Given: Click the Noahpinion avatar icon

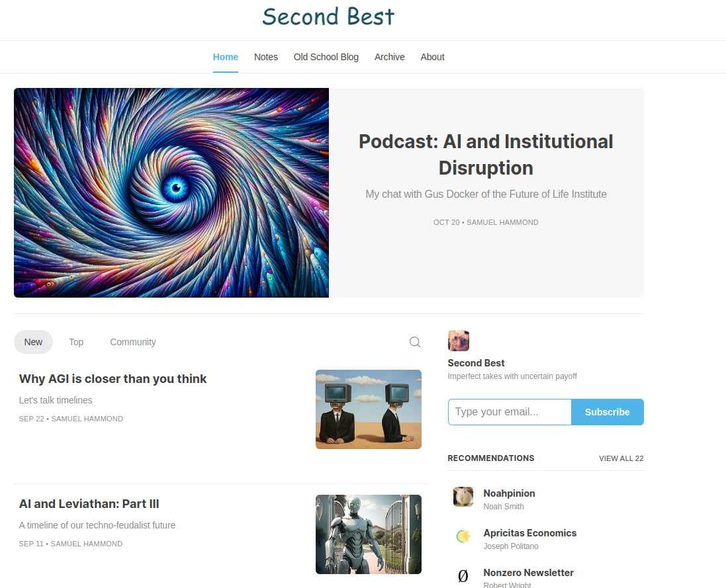Looking at the screenshot, I should pyautogui.click(x=463, y=497).
